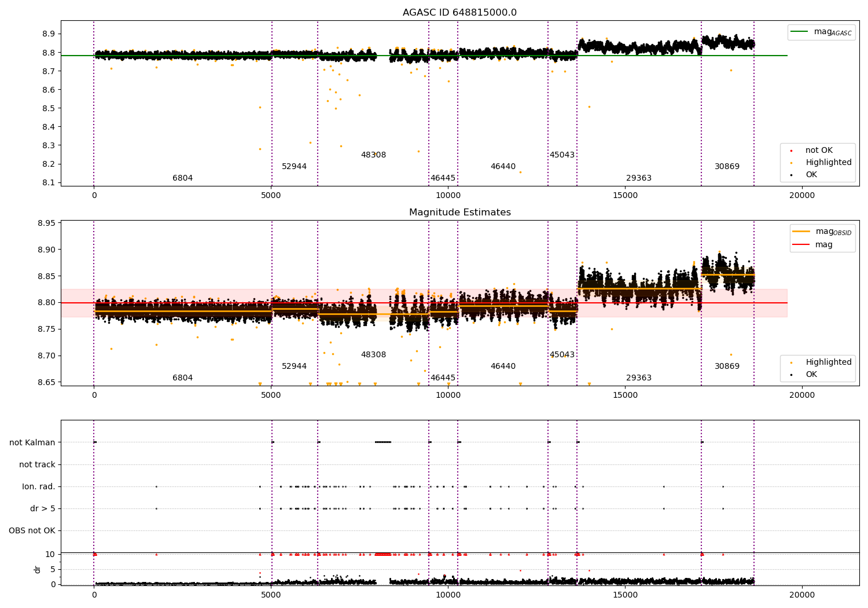Select the mag OBSID legend entry in the middle plot
868x608 pixels.
(x=822, y=232)
